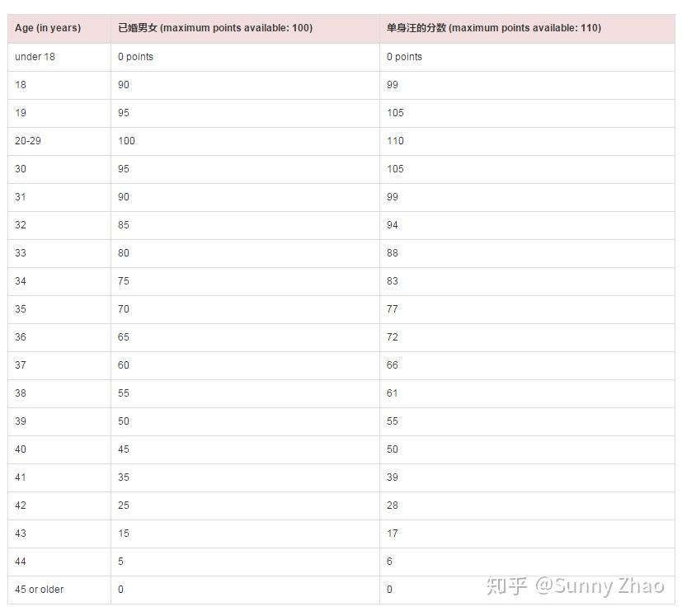Image resolution: width=682 pixels, height=616 pixels.
Task: Select the value 77 in the age 35 row
Action: pos(393,309)
